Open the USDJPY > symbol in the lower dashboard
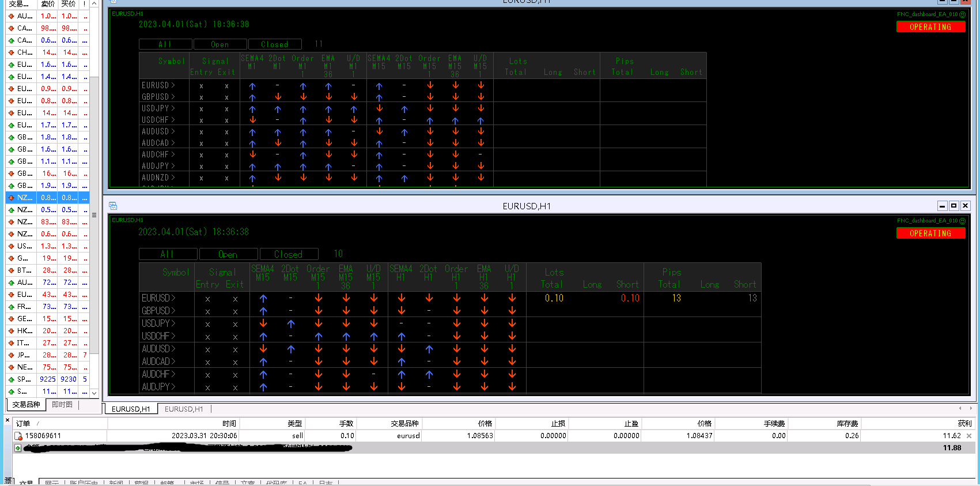Image resolution: width=980 pixels, height=486 pixels. pos(158,323)
